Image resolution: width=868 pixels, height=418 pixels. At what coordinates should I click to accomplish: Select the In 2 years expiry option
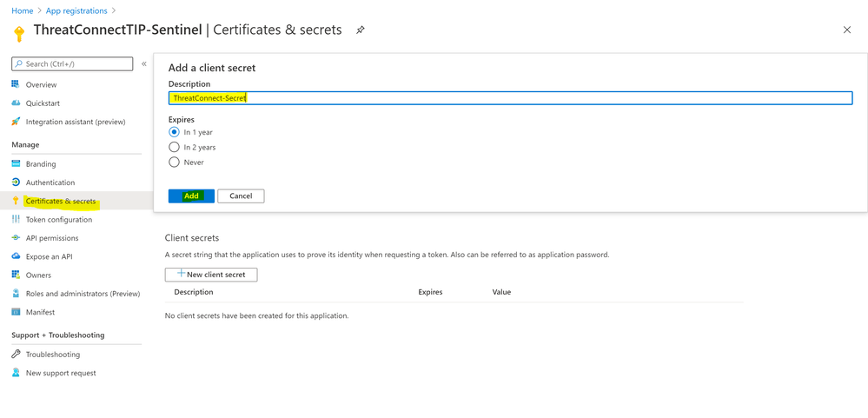click(174, 147)
